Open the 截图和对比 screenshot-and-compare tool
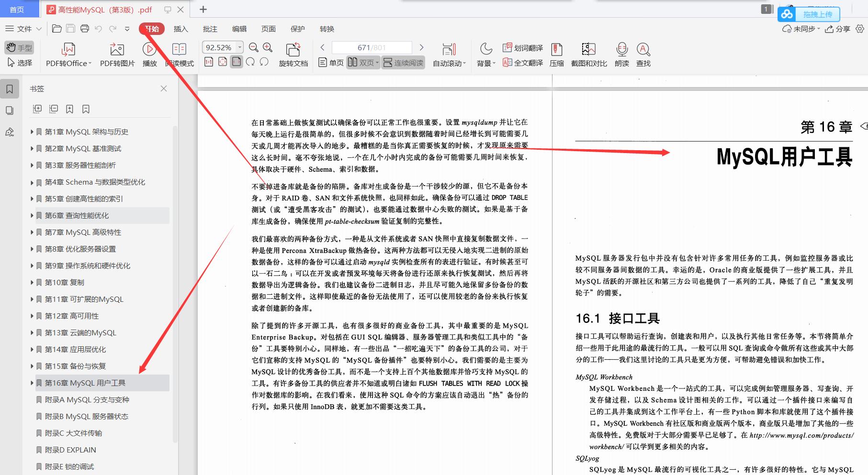This screenshot has height=475, width=868. (588, 54)
